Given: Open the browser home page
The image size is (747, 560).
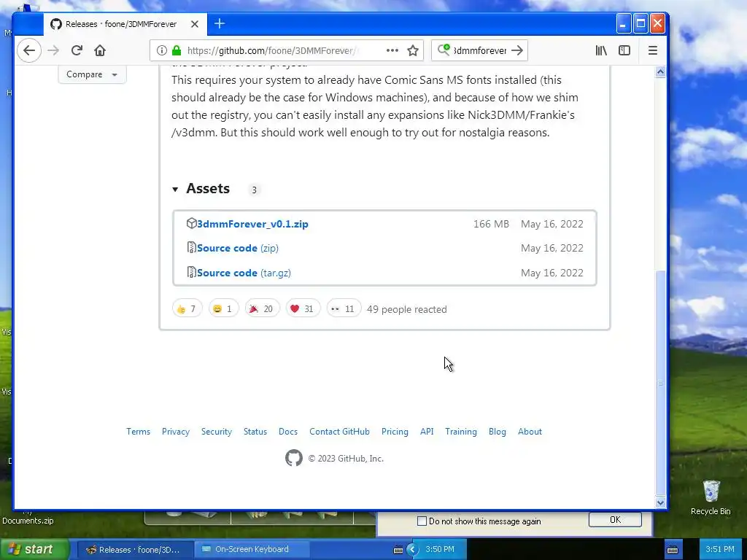Looking at the screenshot, I should pyautogui.click(x=99, y=50).
